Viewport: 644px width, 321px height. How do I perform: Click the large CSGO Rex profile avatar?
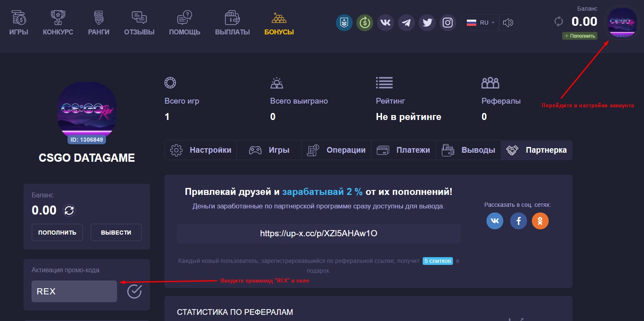(x=87, y=110)
